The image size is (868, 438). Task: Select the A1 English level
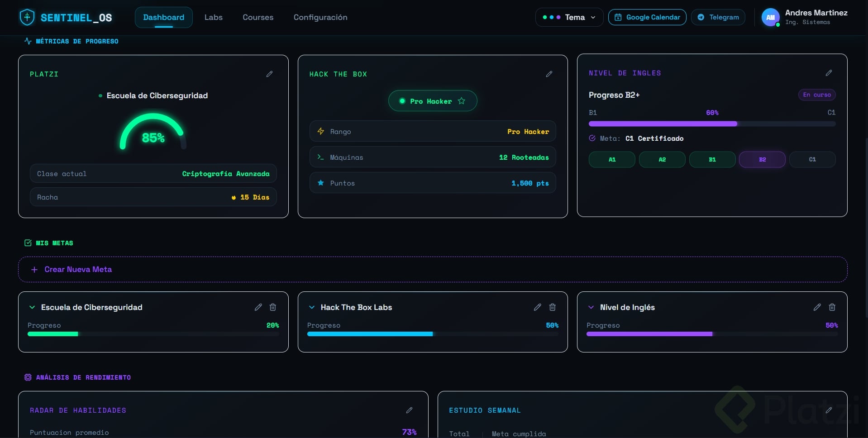(612, 159)
